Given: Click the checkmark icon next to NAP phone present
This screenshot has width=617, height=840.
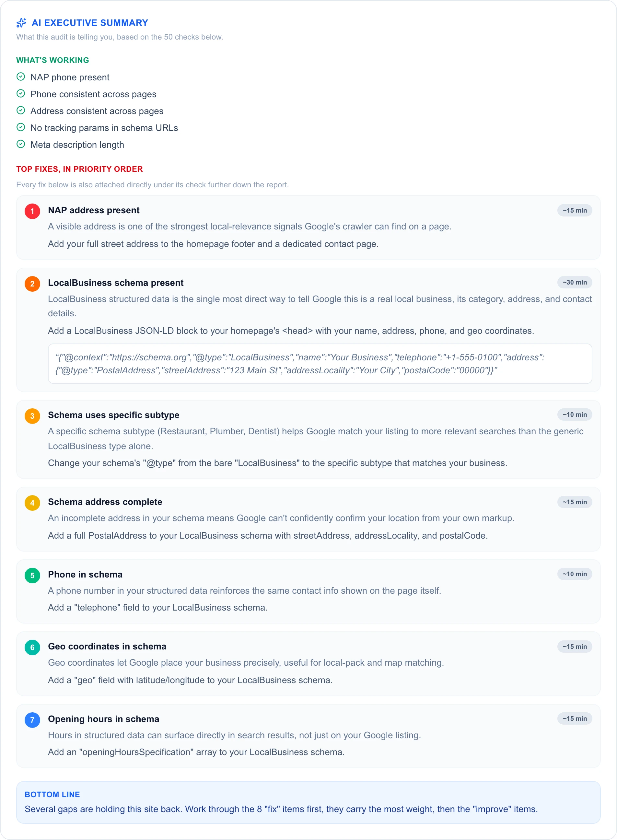Looking at the screenshot, I should (x=21, y=76).
